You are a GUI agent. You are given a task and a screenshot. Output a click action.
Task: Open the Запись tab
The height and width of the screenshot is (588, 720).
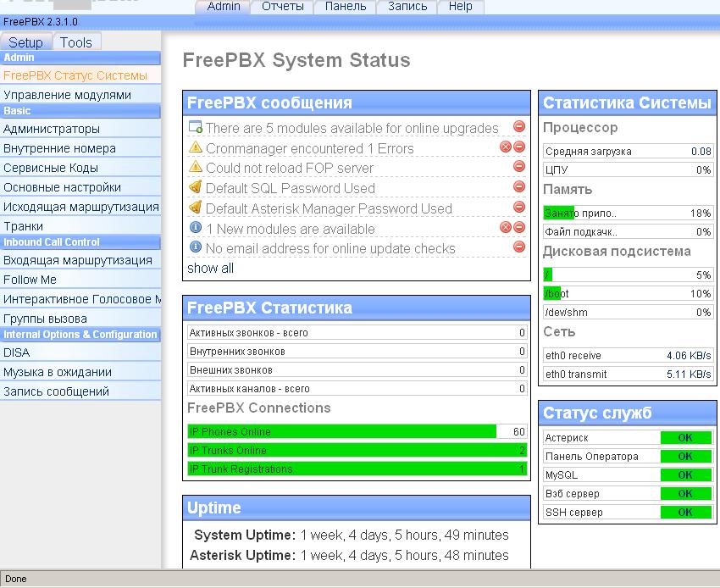[x=407, y=7]
